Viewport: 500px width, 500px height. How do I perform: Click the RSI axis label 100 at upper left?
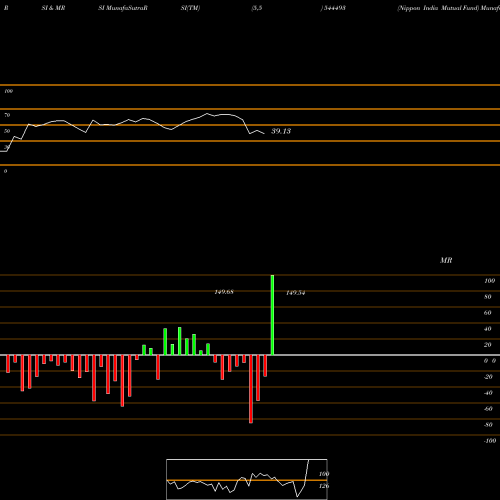pyautogui.click(x=8, y=91)
